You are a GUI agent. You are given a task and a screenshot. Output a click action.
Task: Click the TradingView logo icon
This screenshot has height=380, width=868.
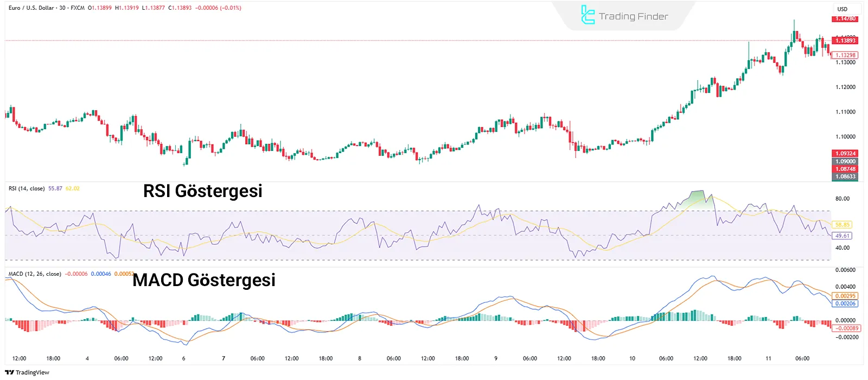point(9,372)
